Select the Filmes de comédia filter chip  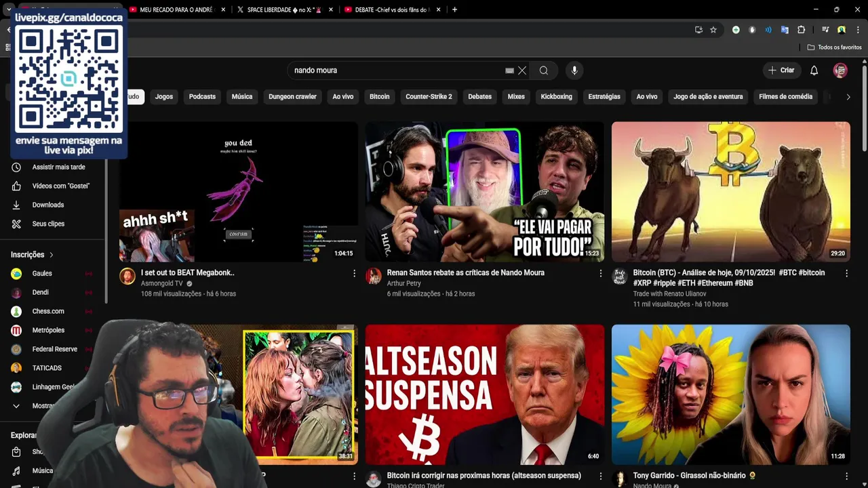point(785,97)
